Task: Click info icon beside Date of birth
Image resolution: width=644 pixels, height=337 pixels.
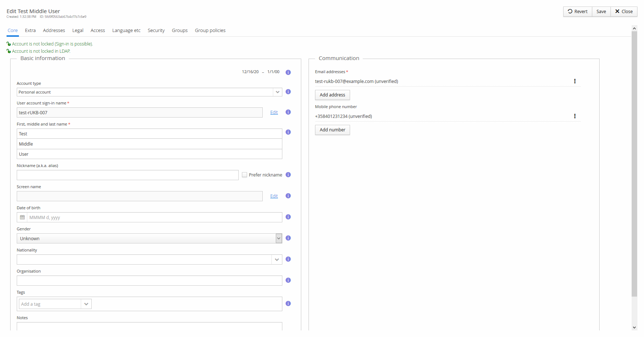Action: [x=288, y=217]
